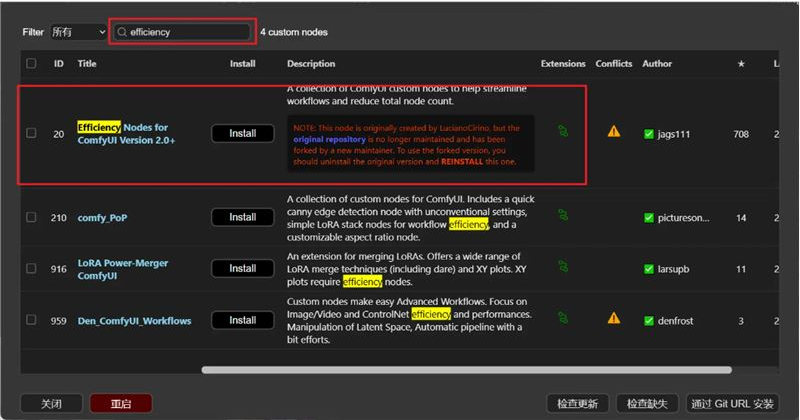The height and width of the screenshot is (420, 800).
Task: Click the extensions icon for comfy_PoP
Action: pos(563,215)
